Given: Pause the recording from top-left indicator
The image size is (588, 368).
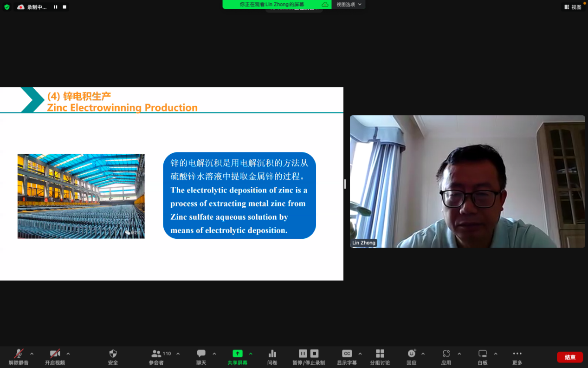Looking at the screenshot, I should [55, 7].
